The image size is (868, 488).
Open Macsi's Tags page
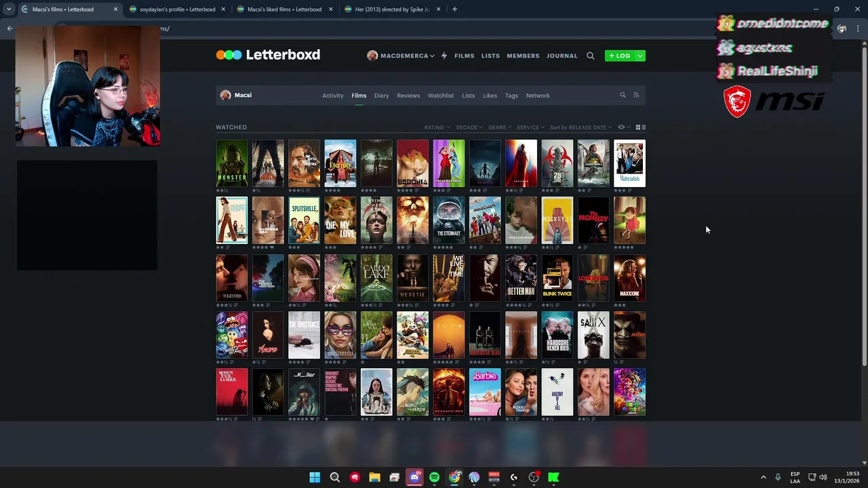point(511,96)
